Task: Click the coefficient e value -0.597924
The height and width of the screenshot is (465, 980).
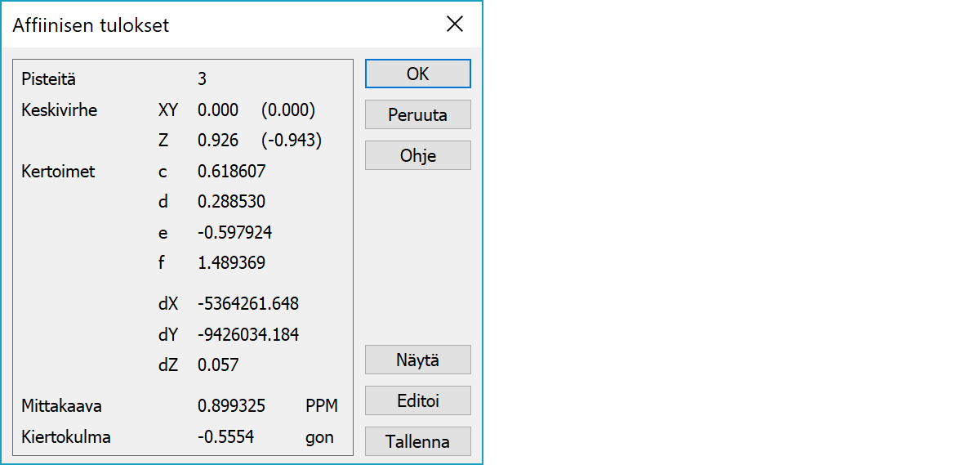Action: [x=234, y=233]
